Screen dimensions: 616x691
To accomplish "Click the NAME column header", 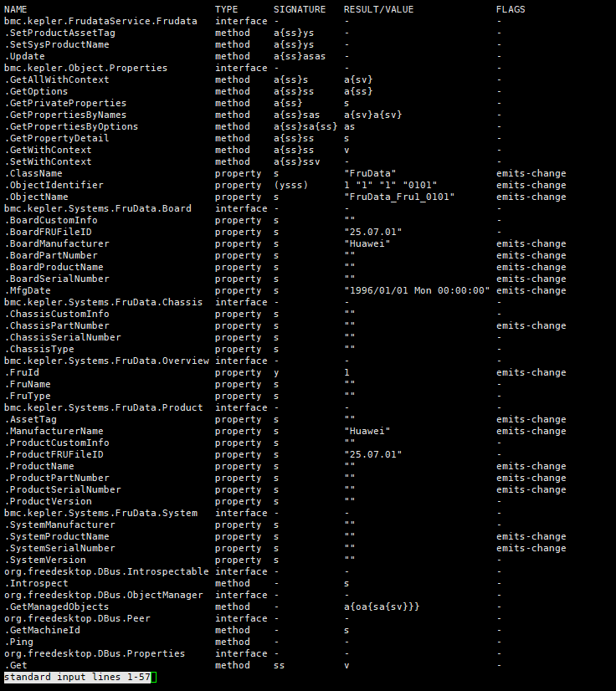I will pyautogui.click(x=16, y=9).
